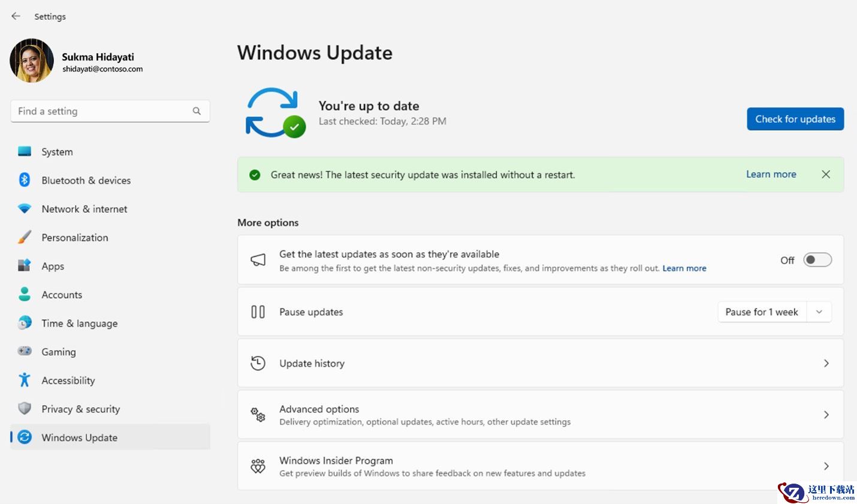Click the Accessibility figure icon
The image size is (857, 504).
pyautogui.click(x=25, y=380)
